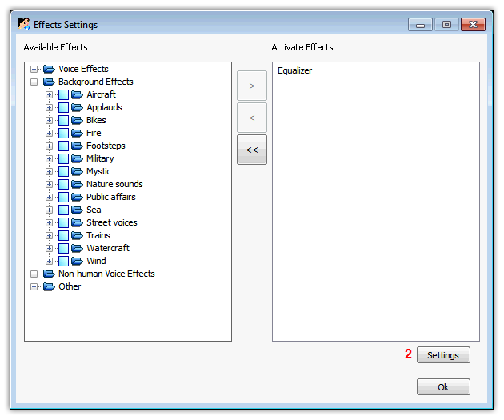Click the Trains folder icon
The image size is (504, 420).
[77, 235]
